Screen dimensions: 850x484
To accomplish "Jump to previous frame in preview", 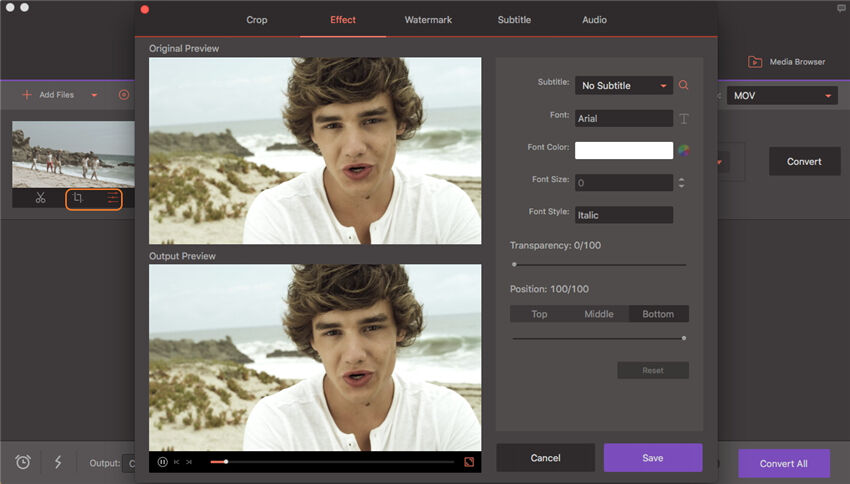I will pos(176,462).
